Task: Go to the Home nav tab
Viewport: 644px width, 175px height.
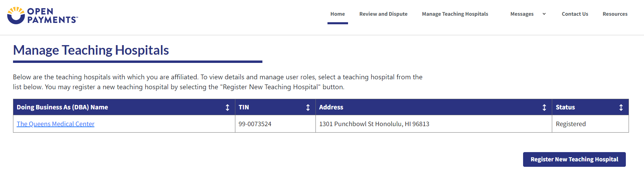Action: 337,14
